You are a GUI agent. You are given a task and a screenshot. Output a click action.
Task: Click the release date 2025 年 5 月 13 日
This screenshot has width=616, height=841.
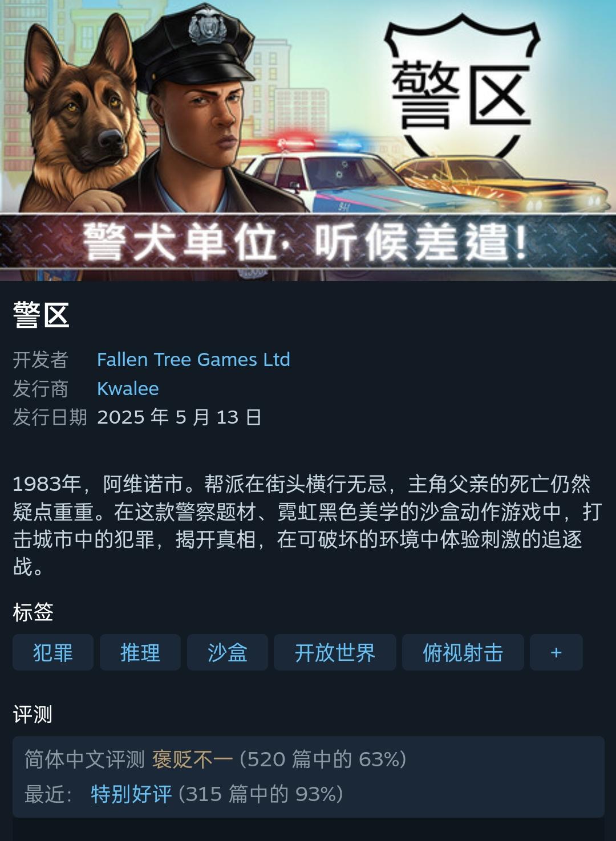click(179, 417)
